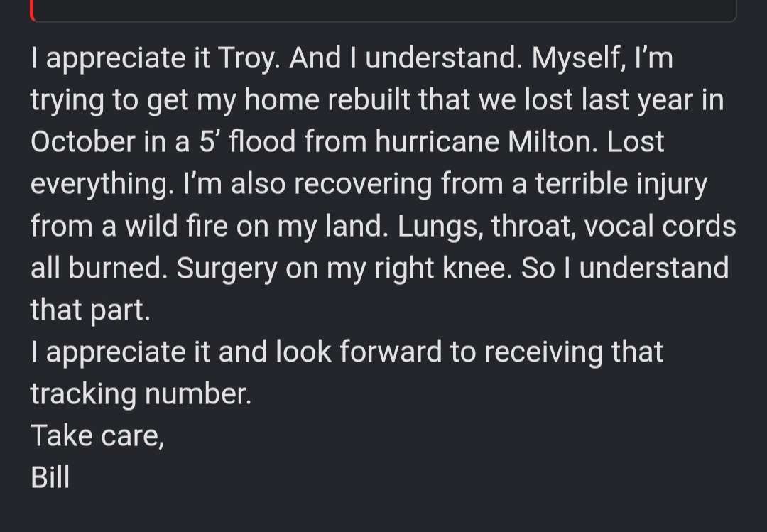The image size is (767, 532).
Task: Click the "tracking number." text
Action: (141, 396)
